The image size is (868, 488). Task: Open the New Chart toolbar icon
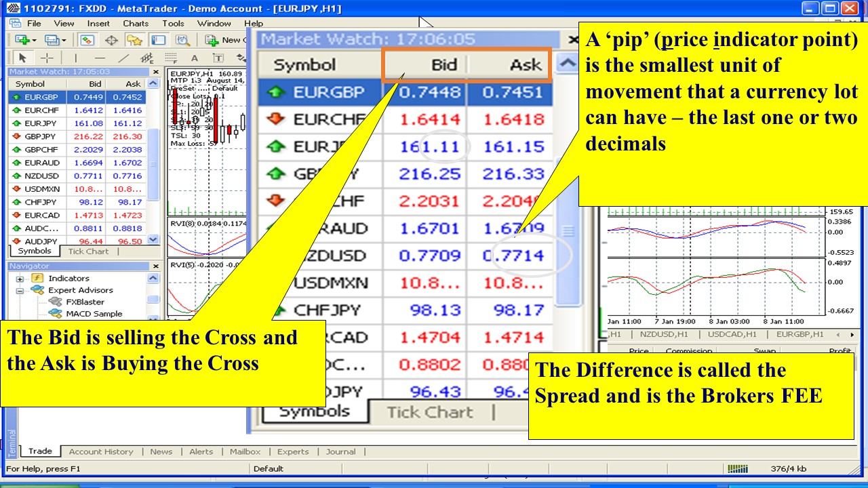(x=22, y=40)
